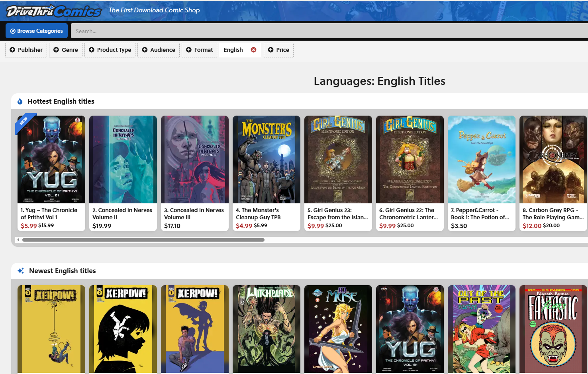
Task: Expand the Product Type filter
Action: pos(110,50)
